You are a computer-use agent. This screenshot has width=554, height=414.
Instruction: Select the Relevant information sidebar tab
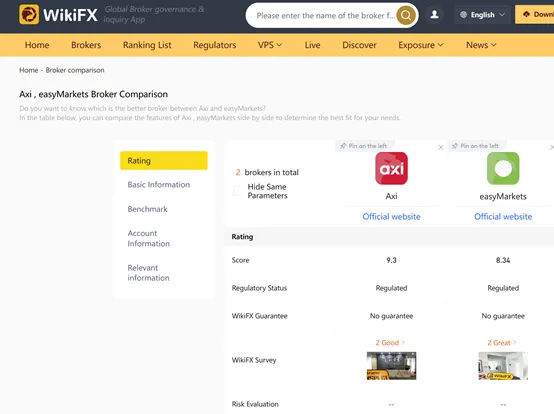tap(148, 273)
